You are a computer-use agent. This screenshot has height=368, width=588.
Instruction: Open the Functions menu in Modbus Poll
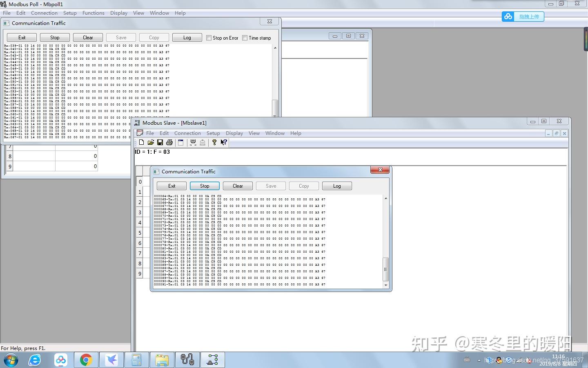tap(93, 13)
